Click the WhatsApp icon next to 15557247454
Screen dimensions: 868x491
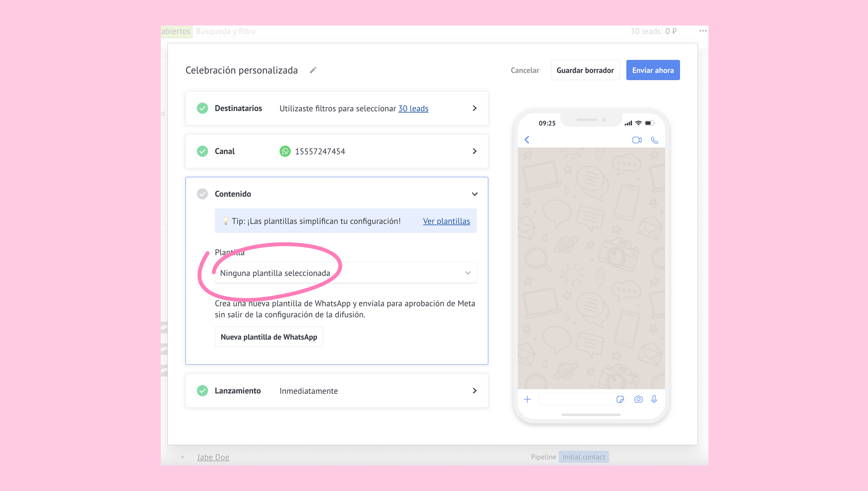point(285,151)
